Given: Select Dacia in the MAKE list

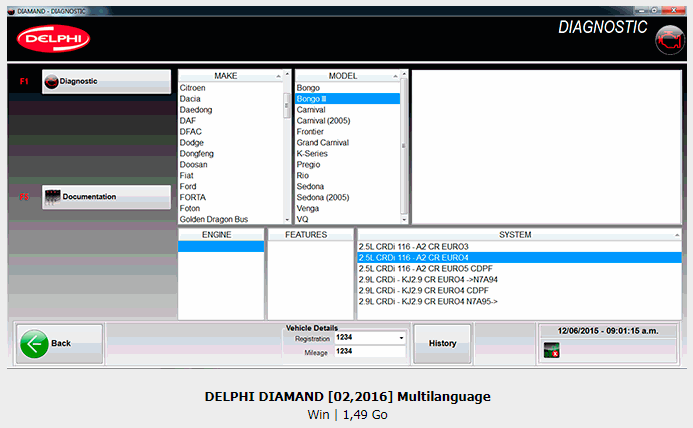Looking at the screenshot, I should point(230,99).
